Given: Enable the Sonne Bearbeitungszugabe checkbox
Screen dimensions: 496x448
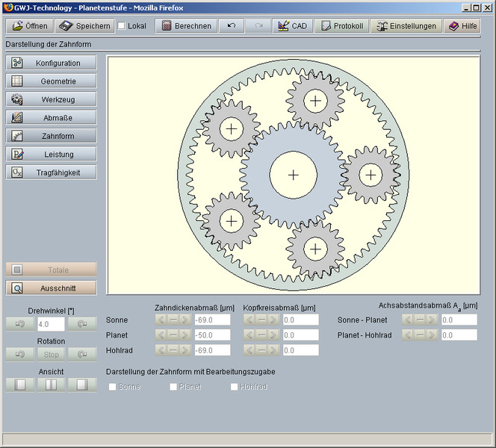Looking at the screenshot, I should [113, 387].
